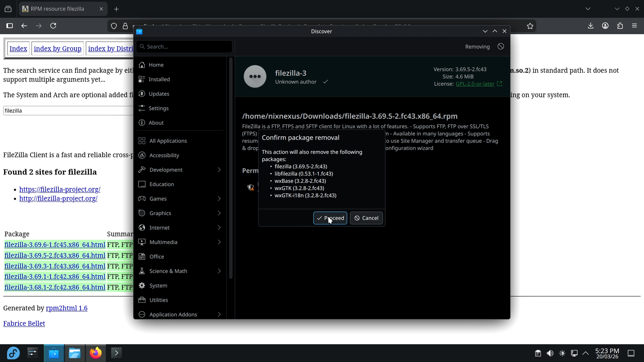Click the filezilla-3 app icon

point(255,76)
